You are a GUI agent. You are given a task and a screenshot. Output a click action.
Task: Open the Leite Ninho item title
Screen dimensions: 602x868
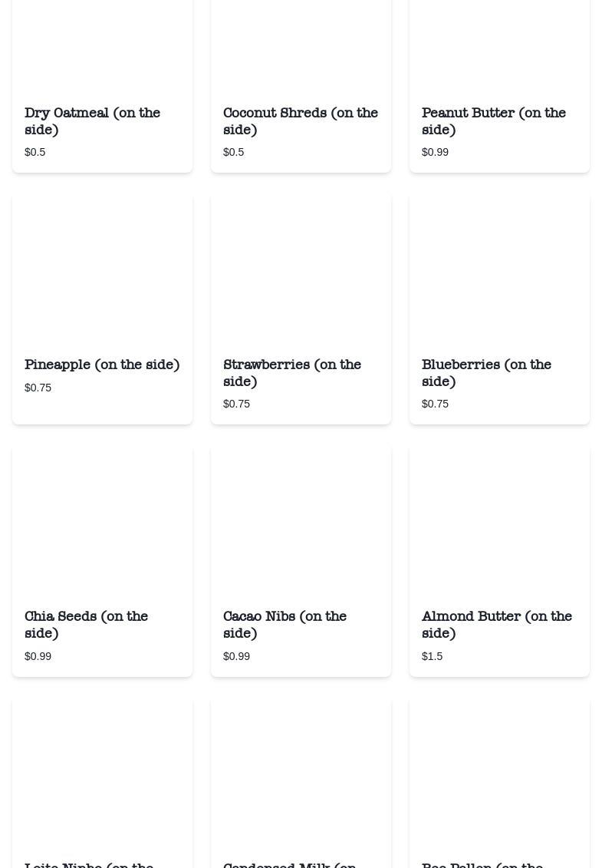(89, 863)
